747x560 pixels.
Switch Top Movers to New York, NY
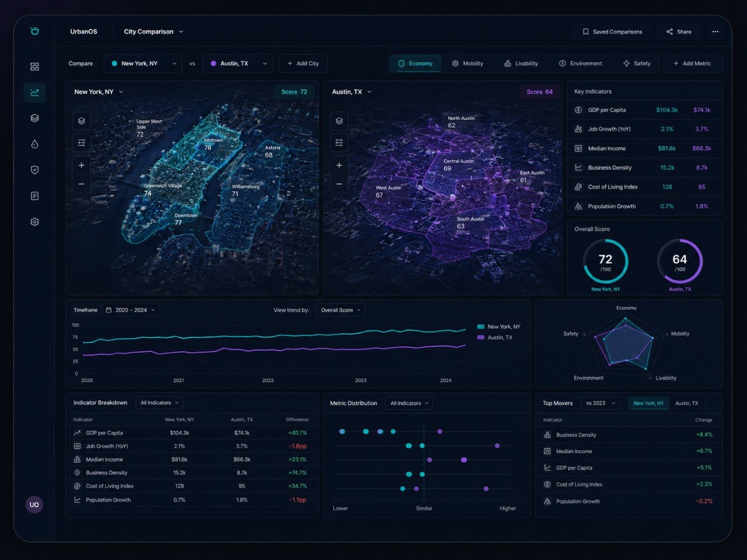coord(648,403)
